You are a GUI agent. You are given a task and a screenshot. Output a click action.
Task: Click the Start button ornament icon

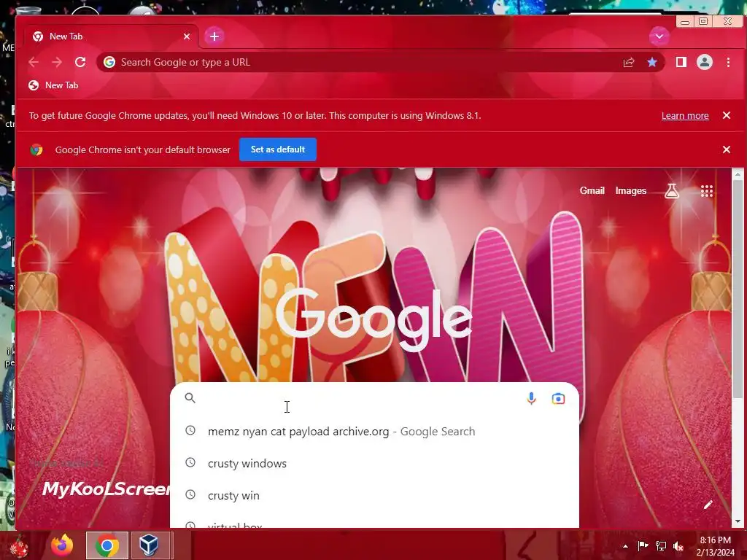tap(18, 546)
